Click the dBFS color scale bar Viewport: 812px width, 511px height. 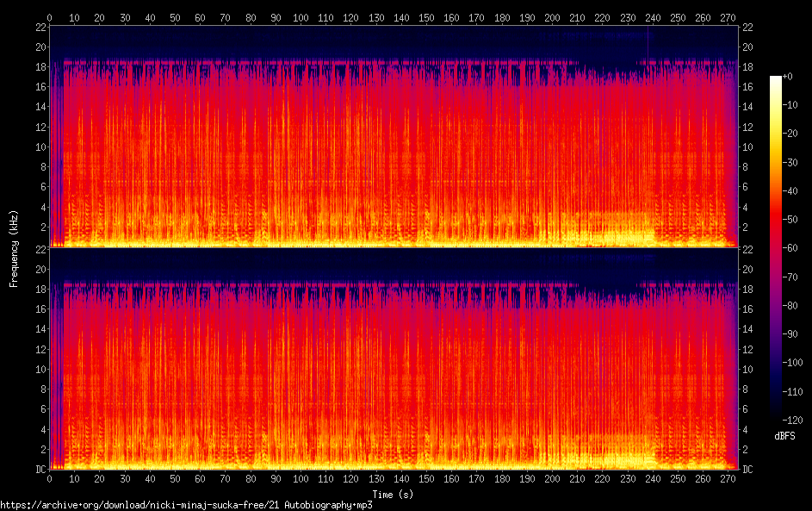point(776,245)
